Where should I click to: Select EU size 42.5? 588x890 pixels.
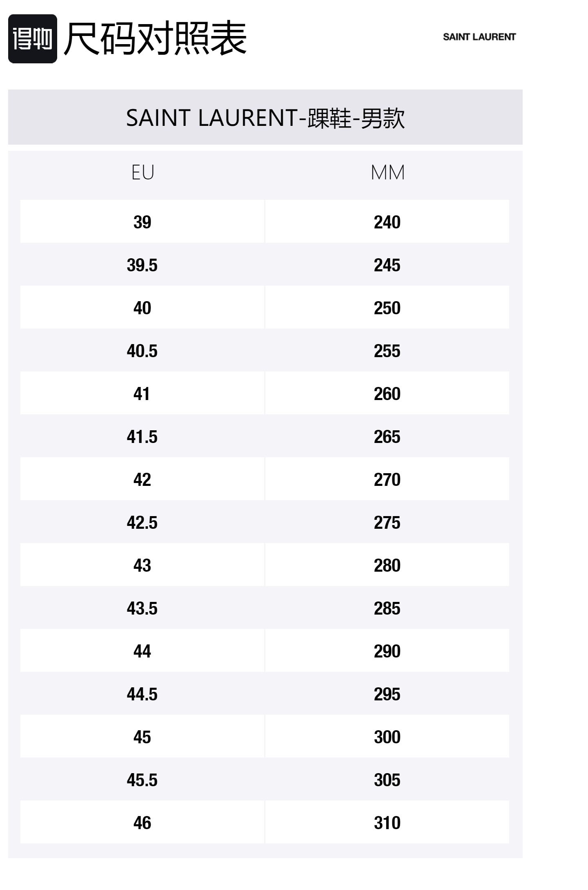[x=142, y=522]
